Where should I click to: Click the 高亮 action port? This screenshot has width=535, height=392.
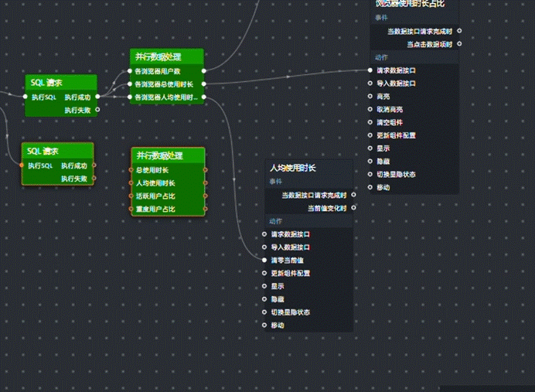tap(370, 96)
